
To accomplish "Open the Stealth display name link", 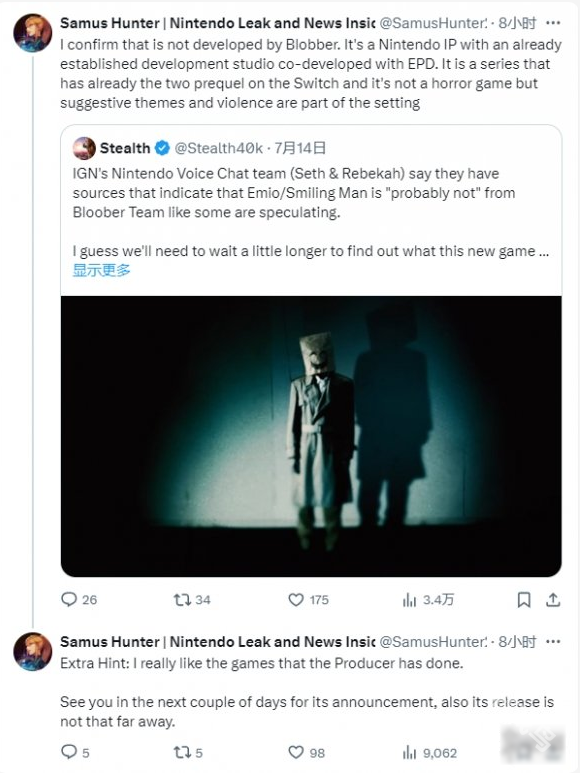I will (x=125, y=148).
